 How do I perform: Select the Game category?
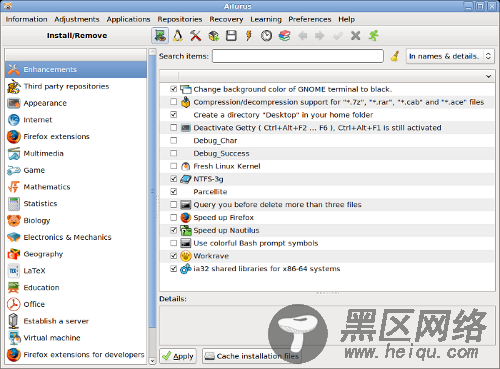click(x=76, y=170)
